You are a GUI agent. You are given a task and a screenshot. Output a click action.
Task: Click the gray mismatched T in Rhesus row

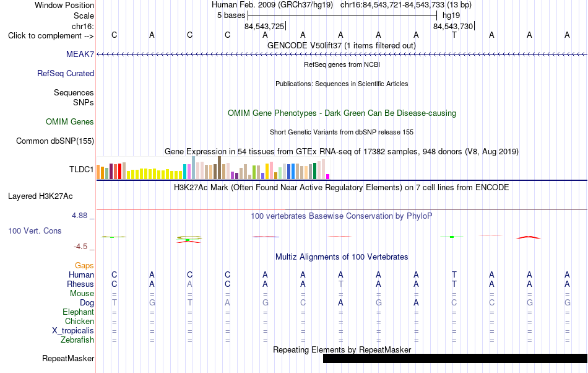pyautogui.click(x=340, y=284)
